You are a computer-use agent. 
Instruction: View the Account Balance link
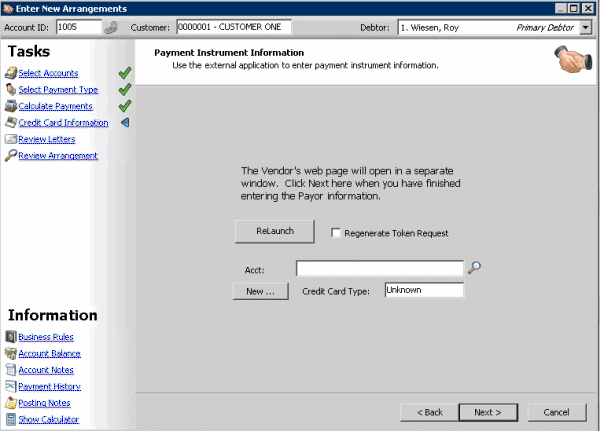pos(49,353)
